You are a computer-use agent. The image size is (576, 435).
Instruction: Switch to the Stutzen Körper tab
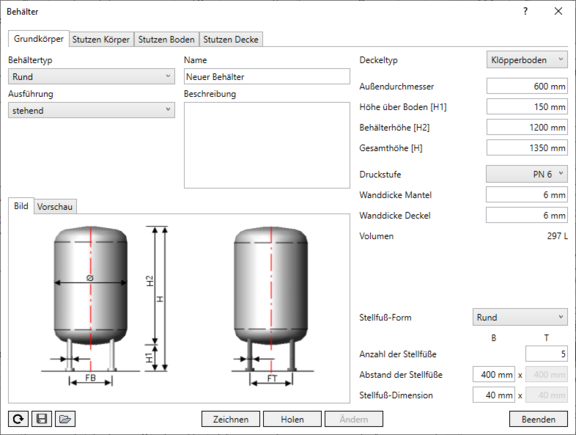[x=101, y=39]
